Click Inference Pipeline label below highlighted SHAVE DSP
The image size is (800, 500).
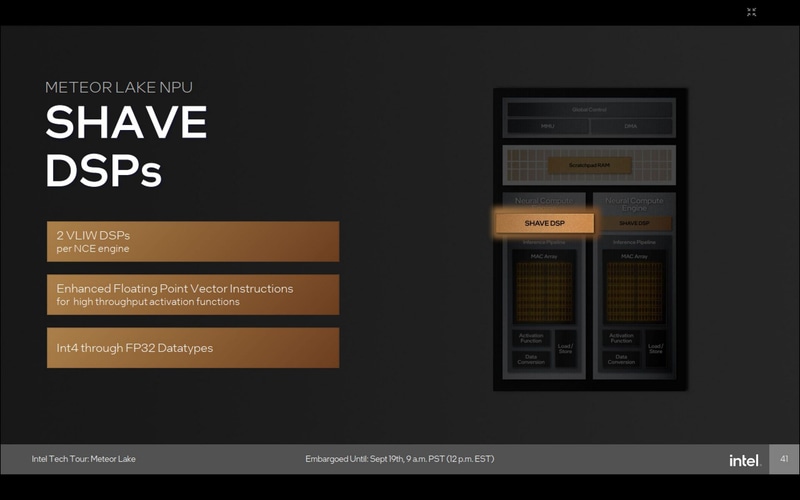click(544, 242)
